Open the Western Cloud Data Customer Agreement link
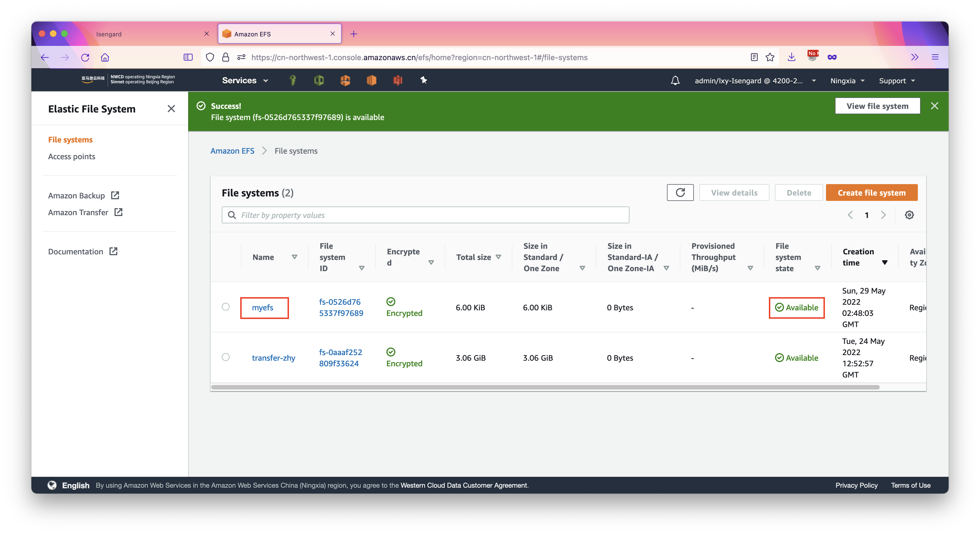This screenshot has height=535, width=980. coord(464,485)
